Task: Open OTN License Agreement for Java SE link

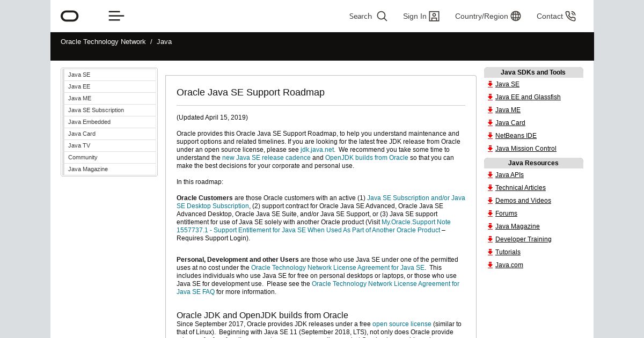Action: pos(338,268)
